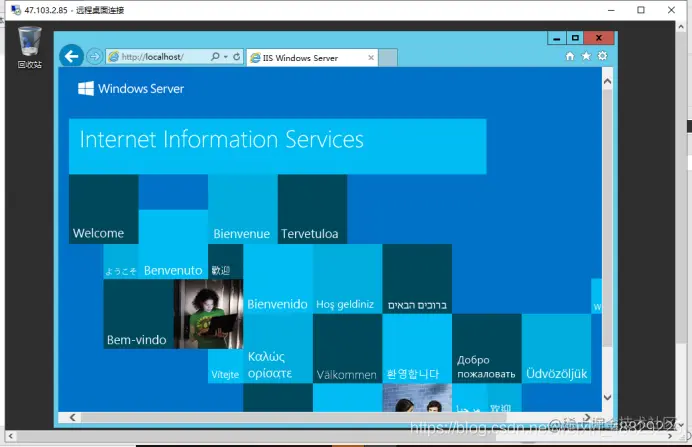Open the Recycle Bin desktop icon

coord(30,47)
